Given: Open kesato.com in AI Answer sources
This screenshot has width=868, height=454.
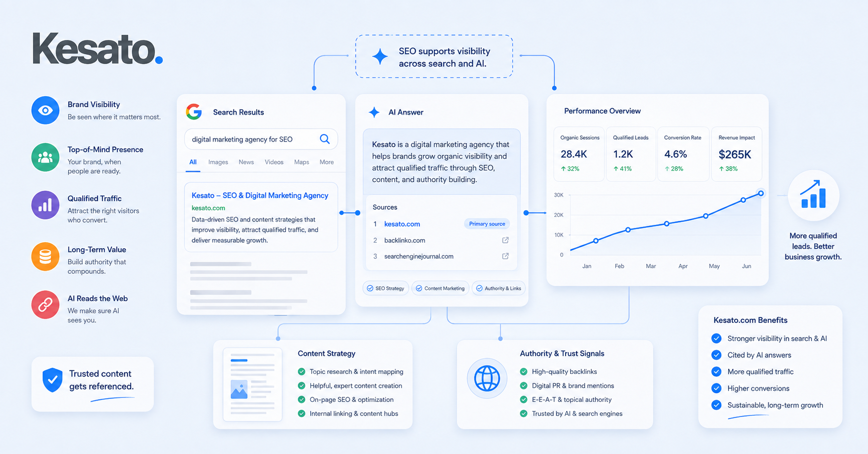Looking at the screenshot, I should 402,224.
